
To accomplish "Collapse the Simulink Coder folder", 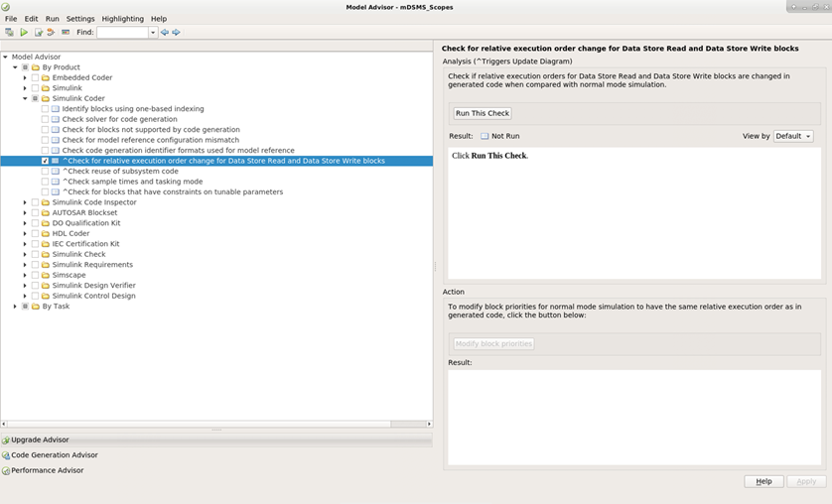I will click(x=26, y=98).
